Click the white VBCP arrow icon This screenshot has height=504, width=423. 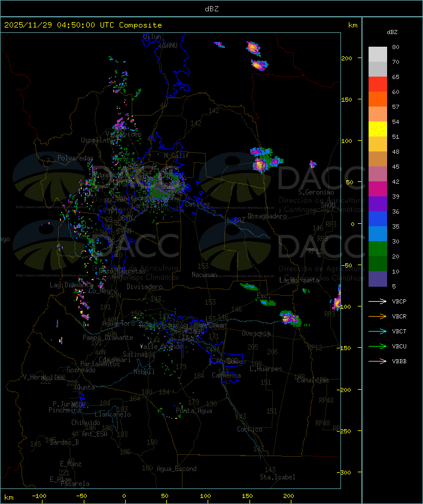pos(378,301)
